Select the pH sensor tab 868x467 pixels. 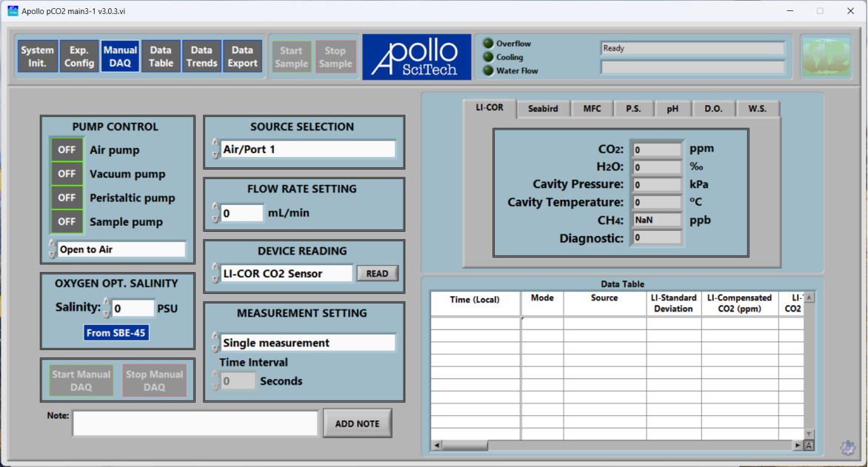[672, 109]
